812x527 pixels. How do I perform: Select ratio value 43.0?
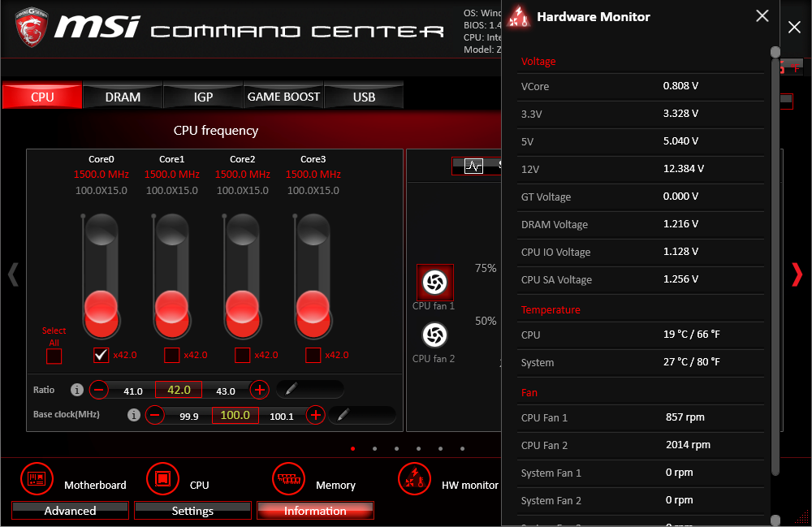click(226, 391)
